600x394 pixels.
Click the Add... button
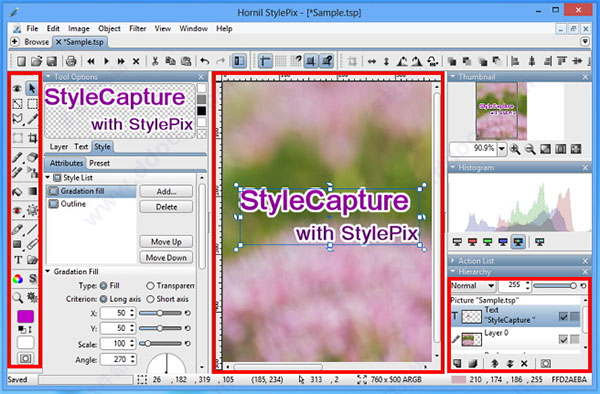166,191
